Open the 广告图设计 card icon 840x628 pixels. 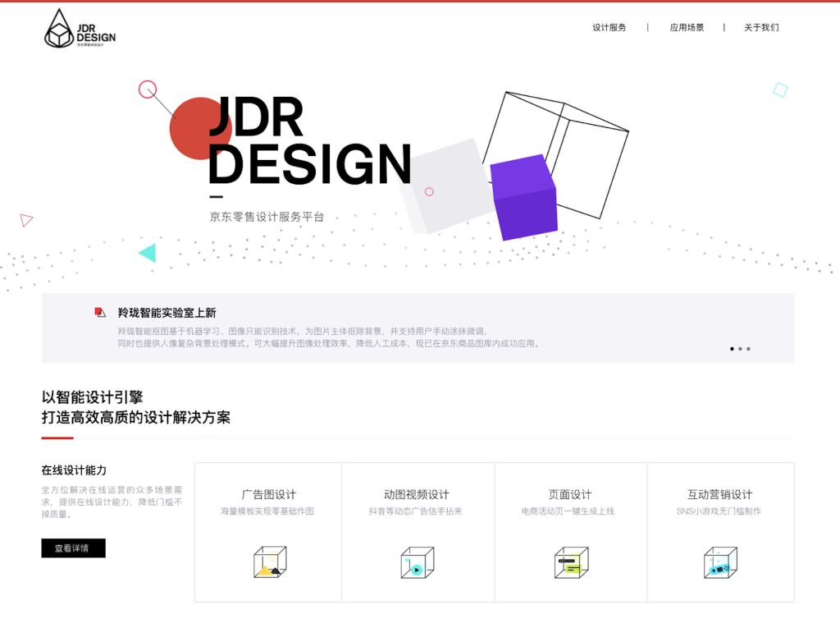pos(270,562)
